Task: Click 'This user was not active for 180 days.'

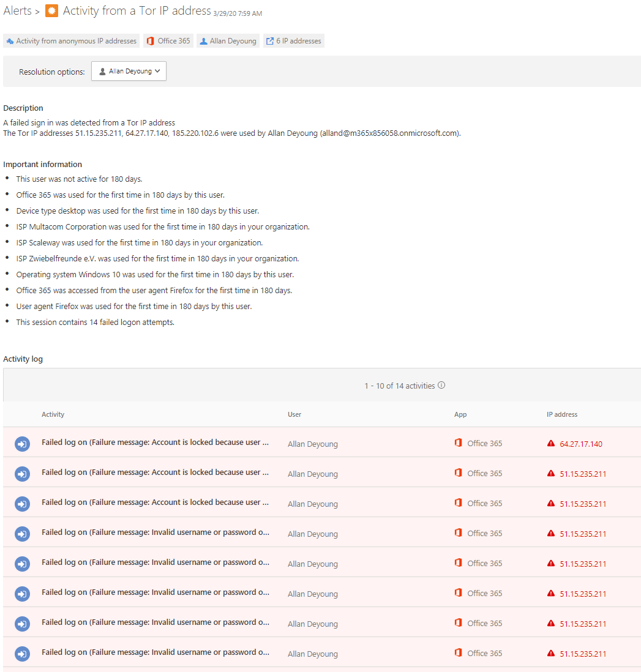Action: (80, 179)
